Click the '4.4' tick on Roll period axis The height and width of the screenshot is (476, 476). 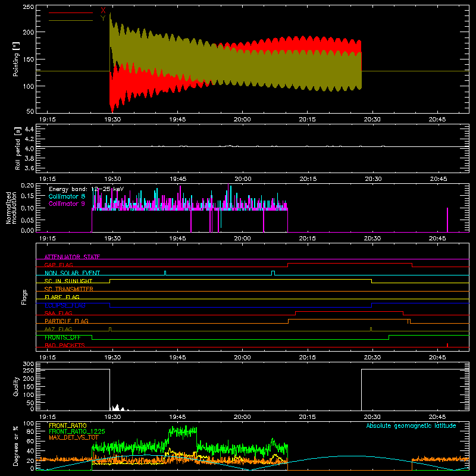[x=29, y=129]
